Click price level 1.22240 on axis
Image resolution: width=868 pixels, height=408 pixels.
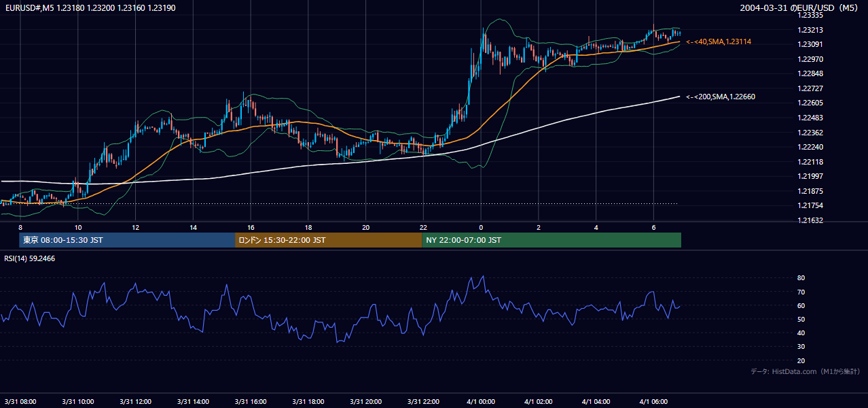point(810,147)
